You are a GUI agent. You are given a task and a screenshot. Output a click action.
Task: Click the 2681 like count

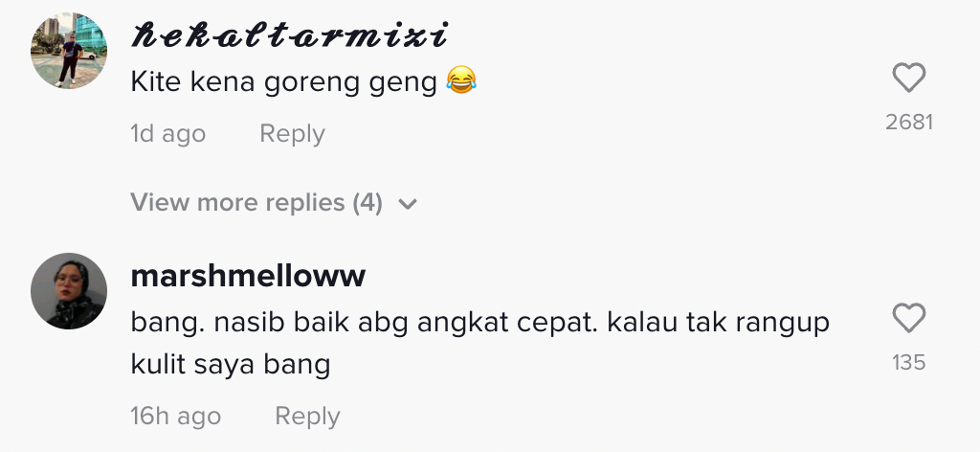[909, 123]
